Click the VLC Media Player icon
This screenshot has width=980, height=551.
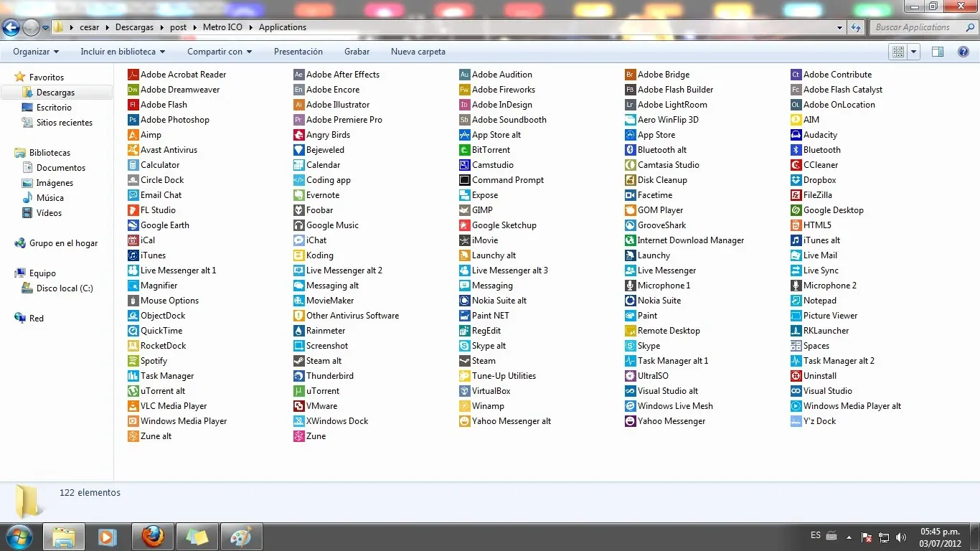pyautogui.click(x=173, y=406)
